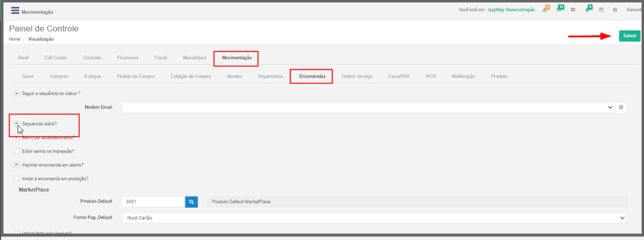Go to Home breadcrumb link
This screenshot has height=240, width=644.
coord(14,39)
